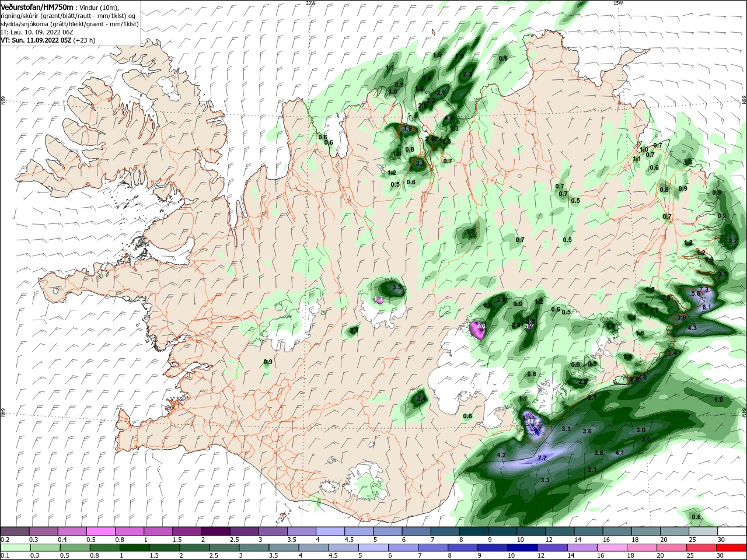The height and width of the screenshot is (560, 747).
Task: Click the 1.6 precipitation value in the northeast
Action: coord(688,162)
